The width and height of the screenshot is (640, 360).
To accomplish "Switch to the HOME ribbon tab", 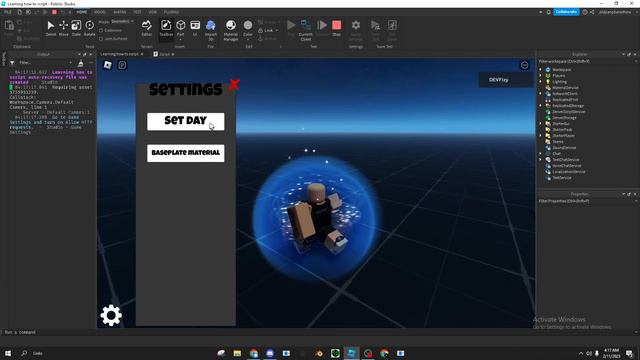I will 82,12.
